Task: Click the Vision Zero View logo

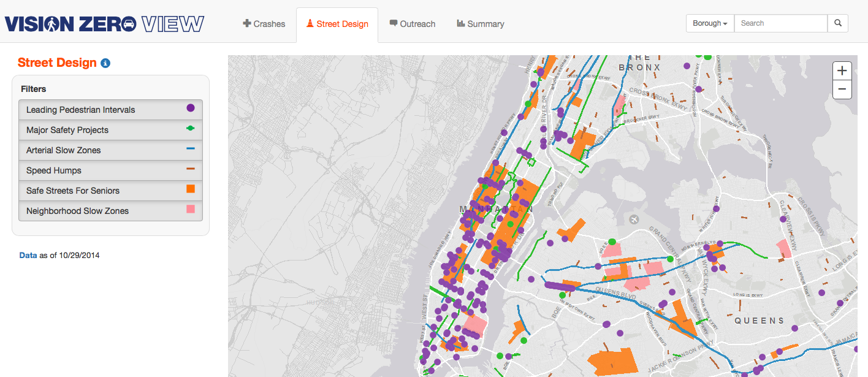Action: 104,24
